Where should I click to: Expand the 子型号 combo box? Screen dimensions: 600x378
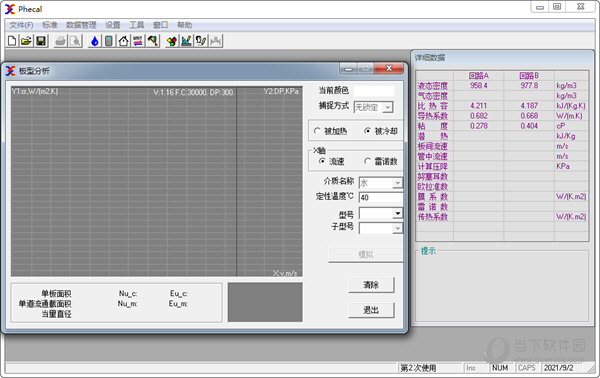[398, 228]
